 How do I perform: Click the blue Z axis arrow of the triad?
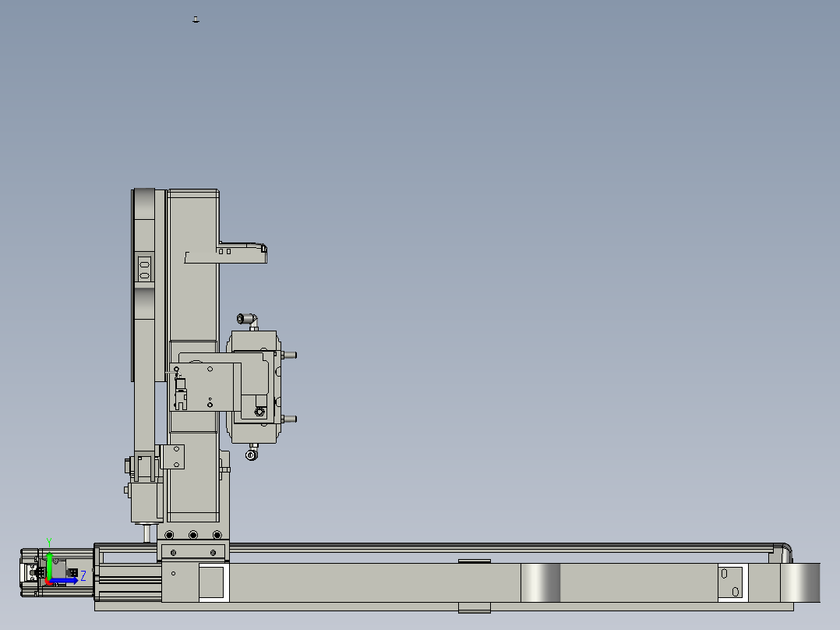[x=65, y=580]
